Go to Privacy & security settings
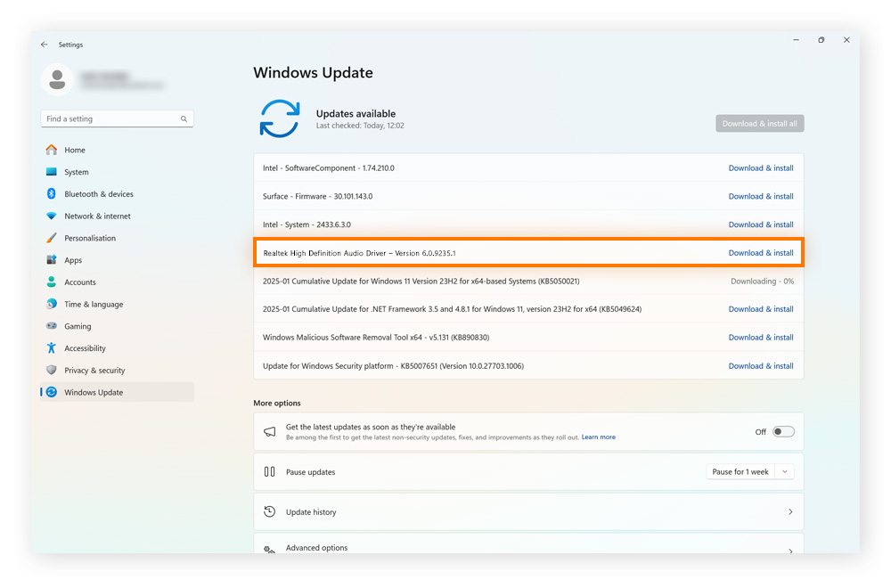 coord(117,371)
